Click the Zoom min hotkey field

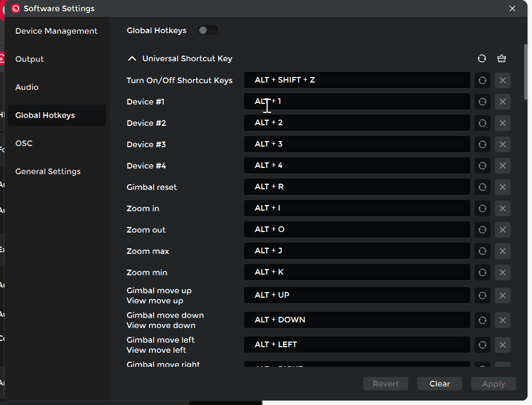[x=357, y=272]
